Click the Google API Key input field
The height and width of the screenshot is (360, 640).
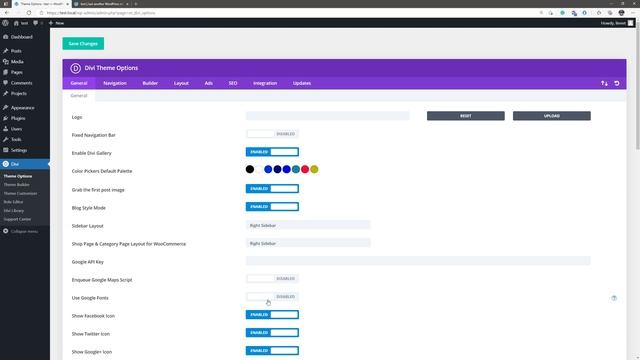coord(418,261)
